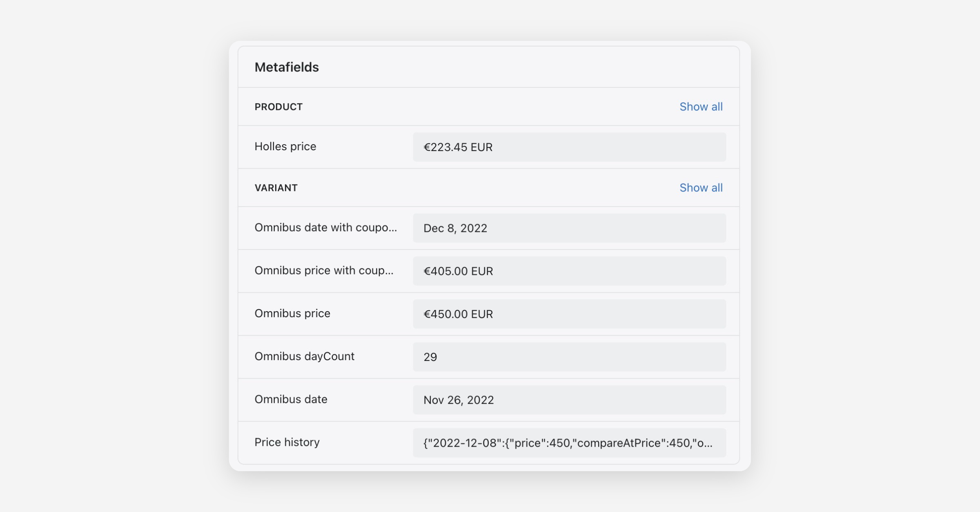Click Show all link in PRODUCT section
The height and width of the screenshot is (512, 980).
pos(701,107)
